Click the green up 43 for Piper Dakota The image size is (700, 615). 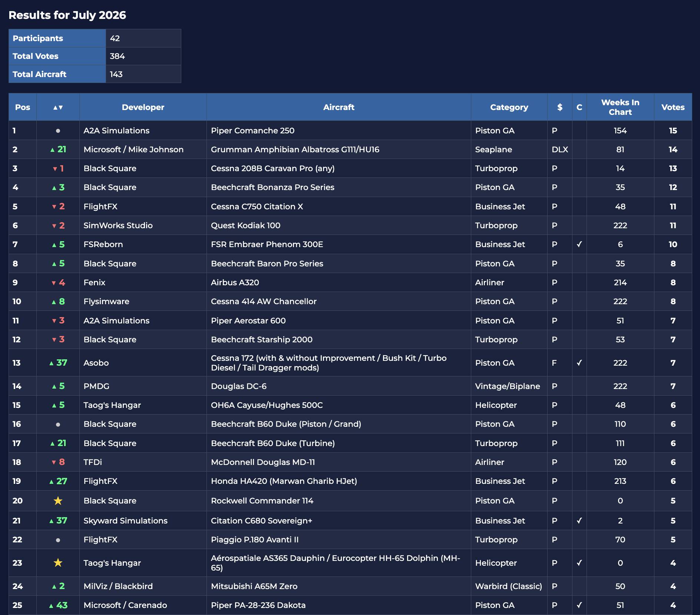click(x=58, y=605)
